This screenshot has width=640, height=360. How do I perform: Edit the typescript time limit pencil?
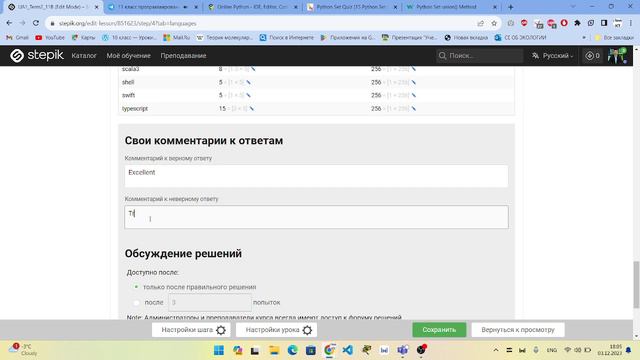(x=252, y=109)
